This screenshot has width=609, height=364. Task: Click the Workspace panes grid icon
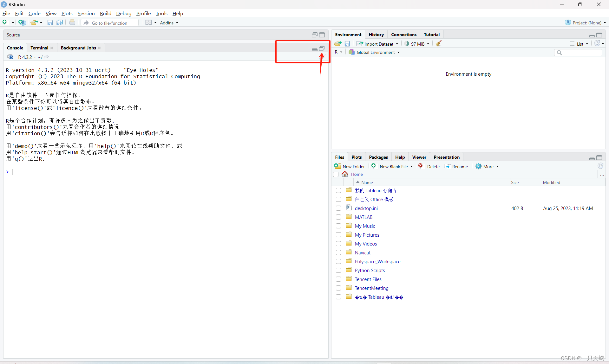[x=148, y=22]
